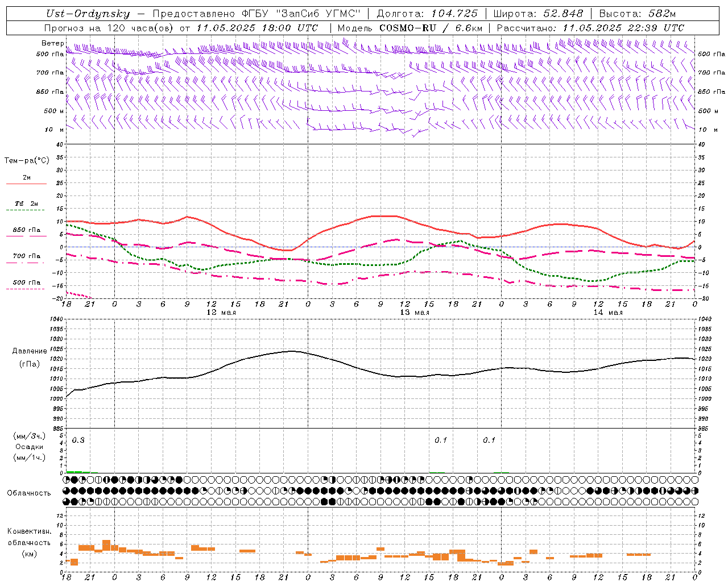Click the left 500 гПа wind level label
The width and height of the screenshot is (728, 582).
click(49, 54)
